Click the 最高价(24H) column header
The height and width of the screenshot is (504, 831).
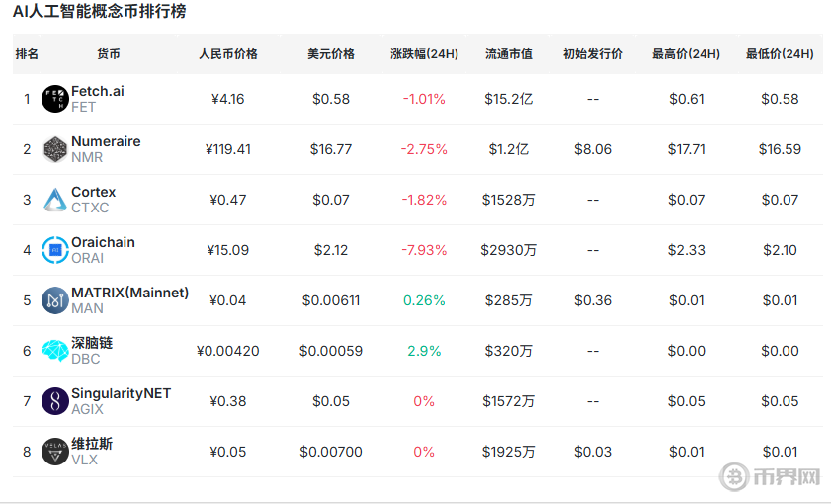(686, 54)
